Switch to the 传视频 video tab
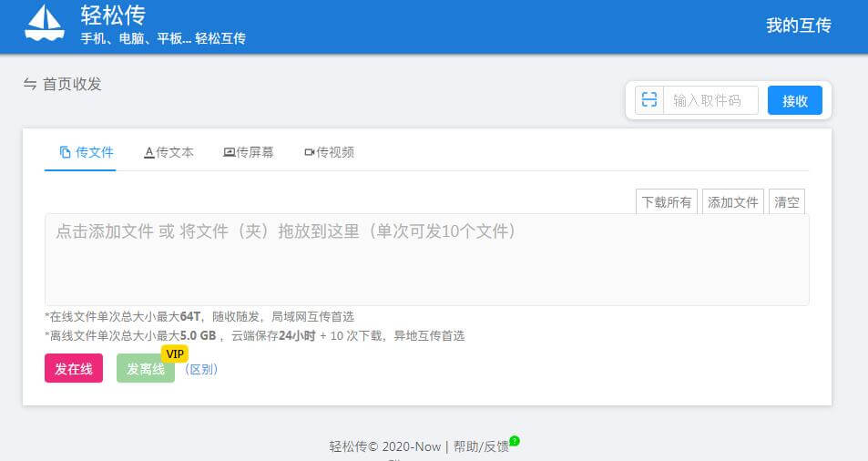This screenshot has width=868, height=461. tap(328, 152)
